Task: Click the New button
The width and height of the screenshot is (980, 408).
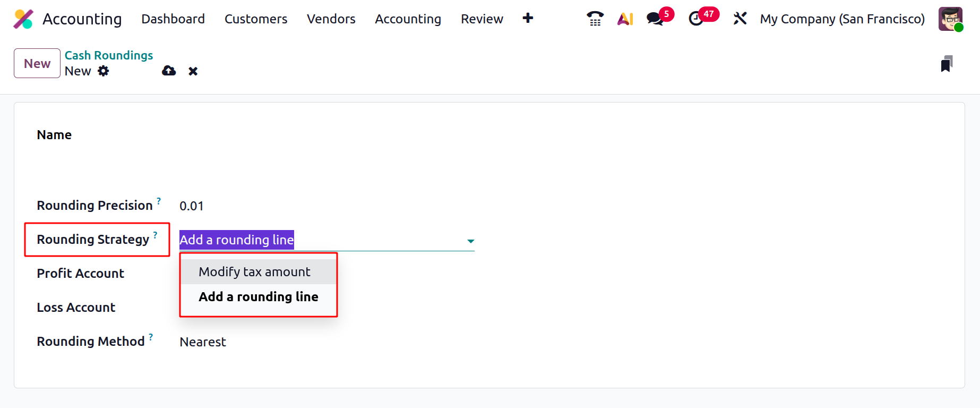Action: point(37,63)
